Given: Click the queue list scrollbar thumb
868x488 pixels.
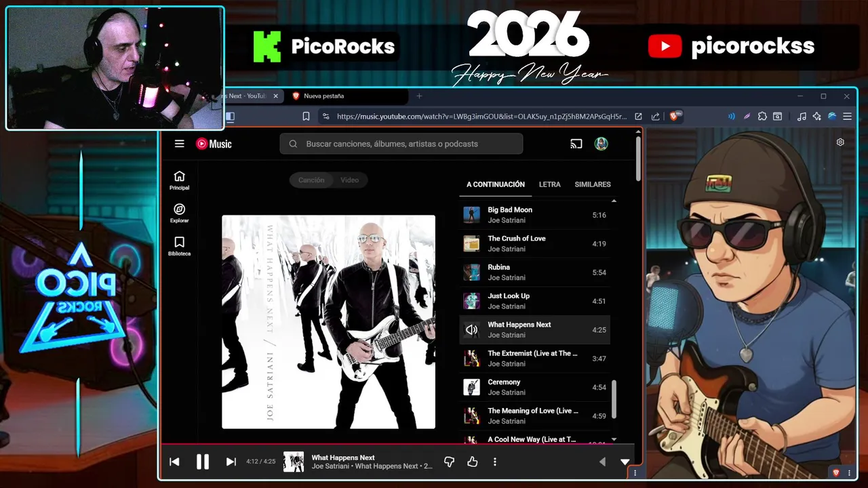Looking at the screenshot, I should point(614,399).
